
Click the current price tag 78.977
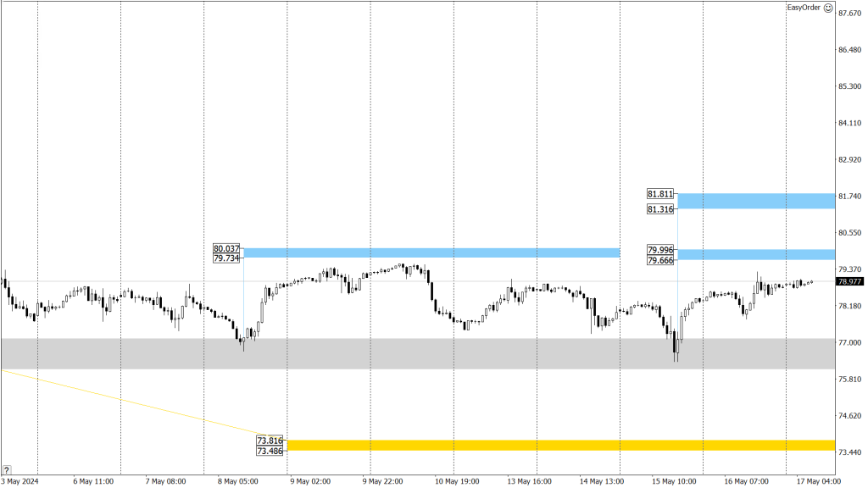(x=850, y=281)
